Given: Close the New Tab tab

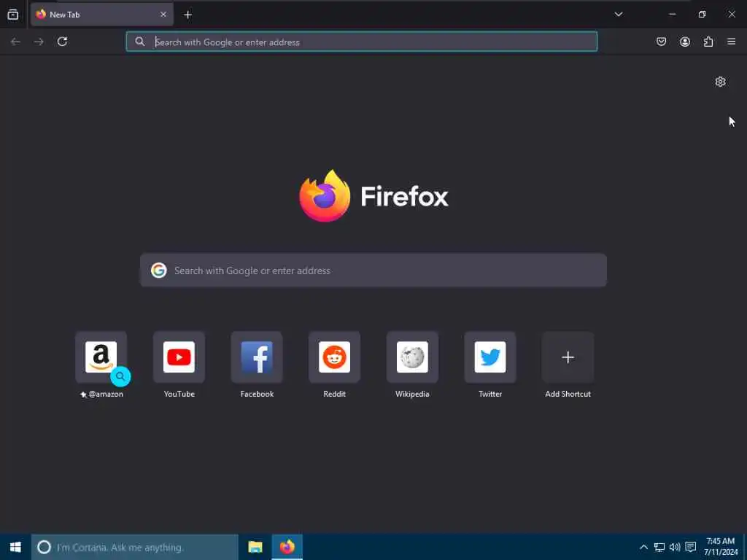Looking at the screenshot, I should (x=163, y=15).
